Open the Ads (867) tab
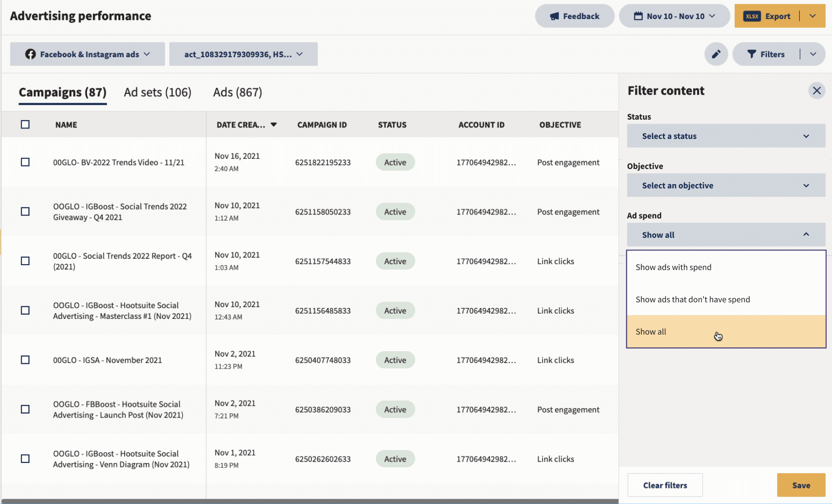 pos(238,92)
